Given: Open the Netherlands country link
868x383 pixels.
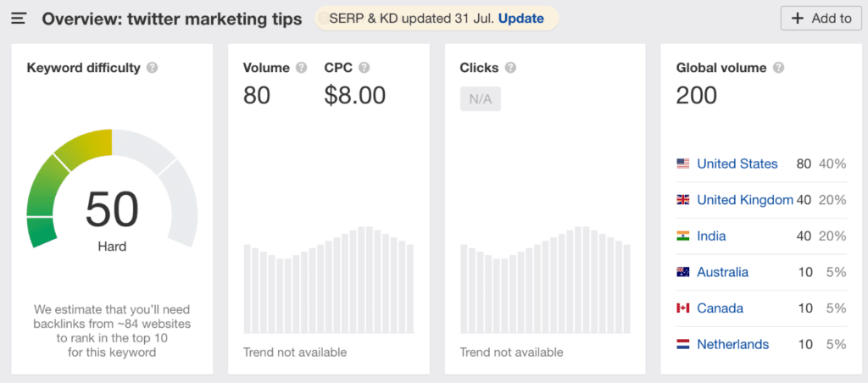Looking at the screenshot, I should (x=733, y=344).
